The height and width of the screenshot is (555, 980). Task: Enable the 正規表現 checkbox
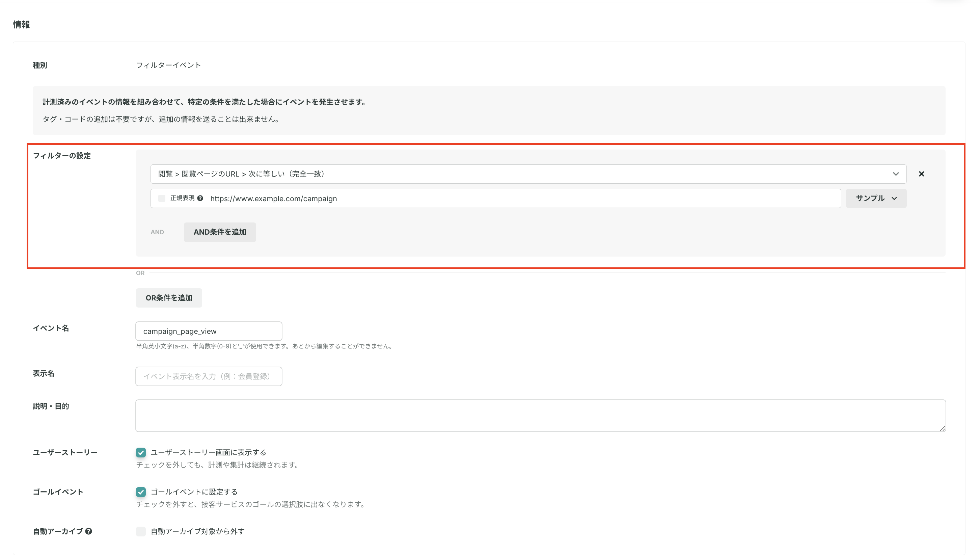click(x=162, y=198)
